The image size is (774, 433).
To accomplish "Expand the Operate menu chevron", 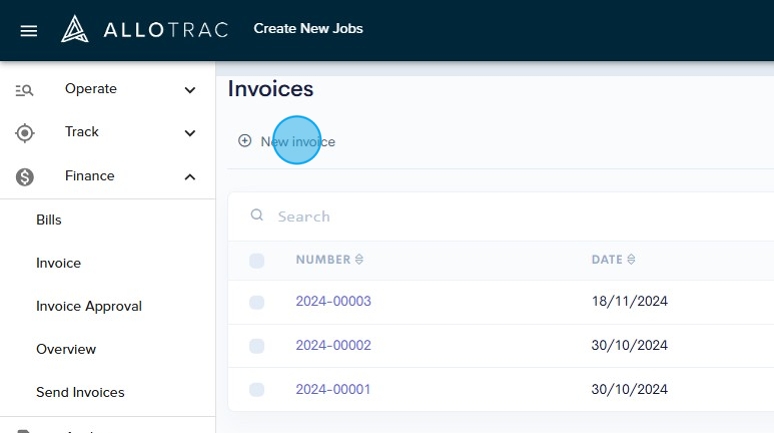I will [190, 90].
